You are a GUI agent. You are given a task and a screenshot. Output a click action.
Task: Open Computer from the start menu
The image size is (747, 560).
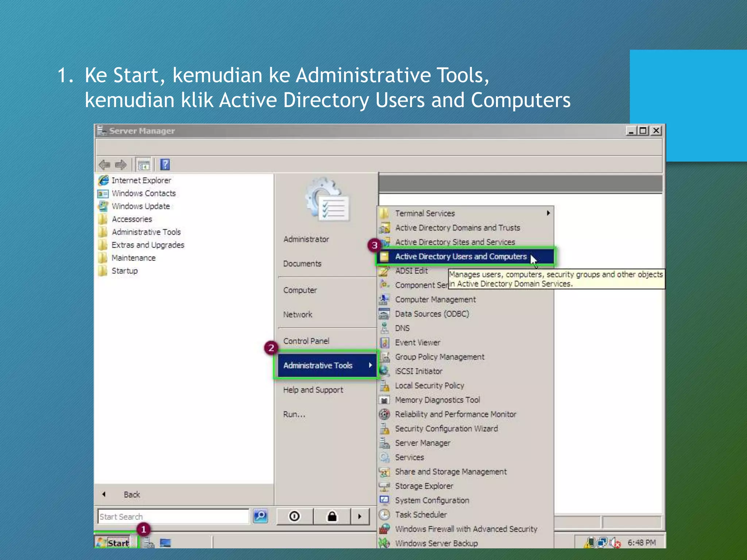point(300,290)
